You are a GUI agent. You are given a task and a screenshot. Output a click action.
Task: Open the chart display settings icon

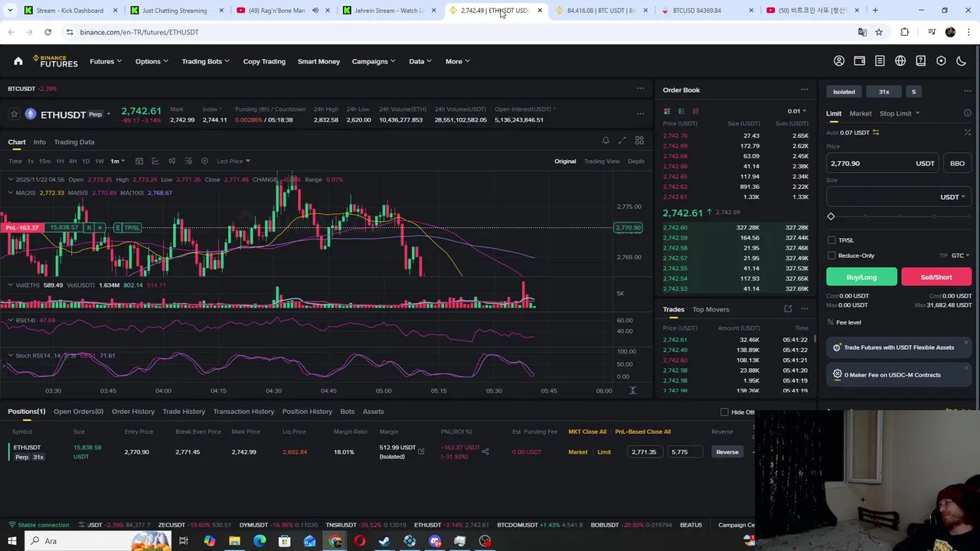coord(204,161)
